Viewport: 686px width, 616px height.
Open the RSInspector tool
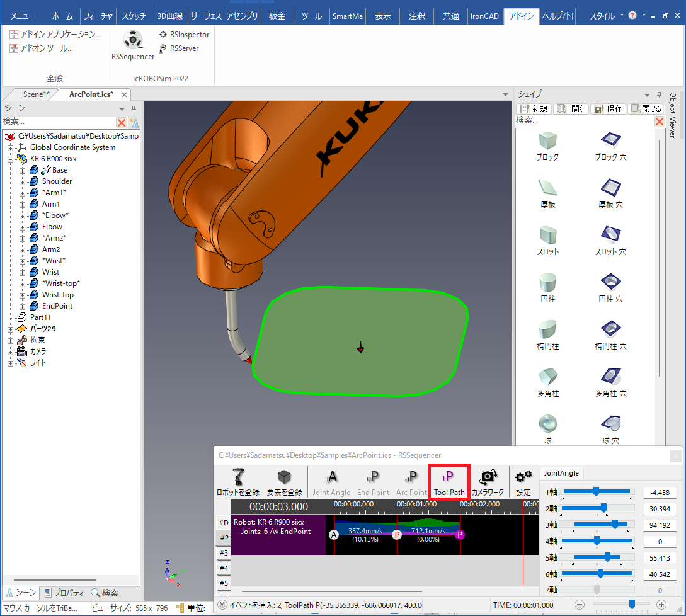click(183, 35)
